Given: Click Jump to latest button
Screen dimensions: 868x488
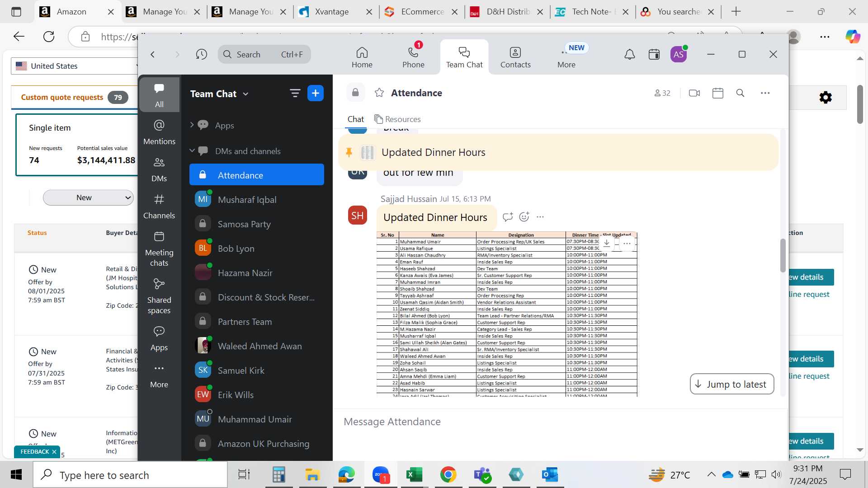Looking at the screenshot, I should coord(732,384).
